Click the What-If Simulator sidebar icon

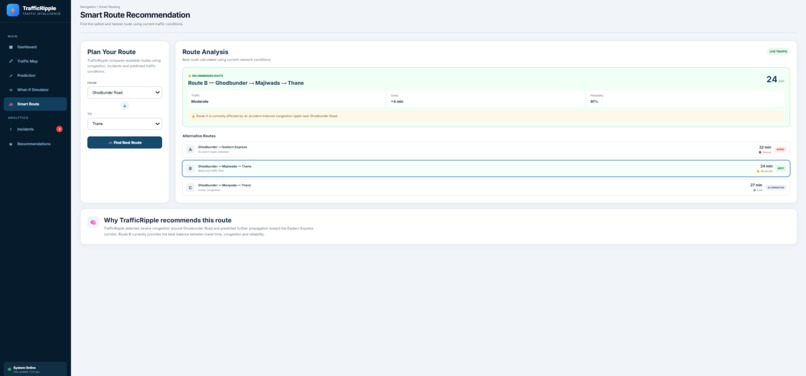(x=11, y=89)
